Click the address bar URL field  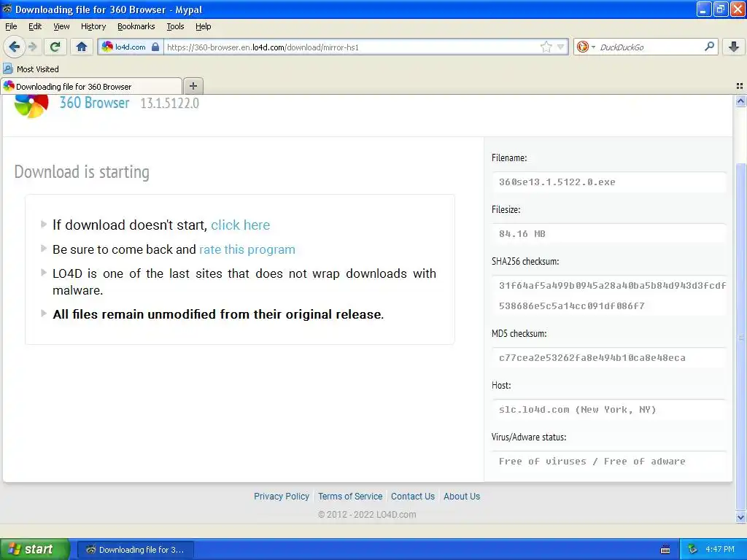coord(352,47)
